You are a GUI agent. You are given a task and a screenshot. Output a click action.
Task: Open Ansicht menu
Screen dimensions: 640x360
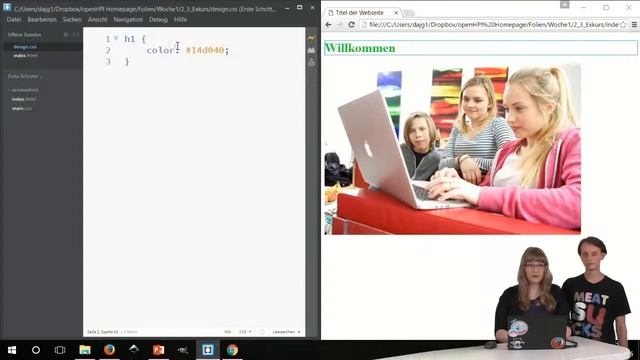click(98, 20)
